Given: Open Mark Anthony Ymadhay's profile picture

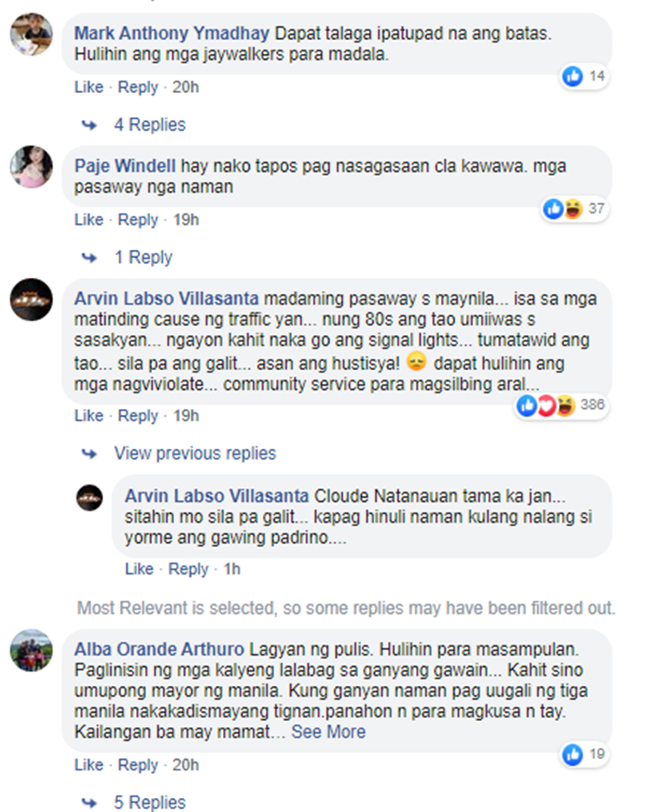Looking at the screenshot, I should [x=31, y=34].
